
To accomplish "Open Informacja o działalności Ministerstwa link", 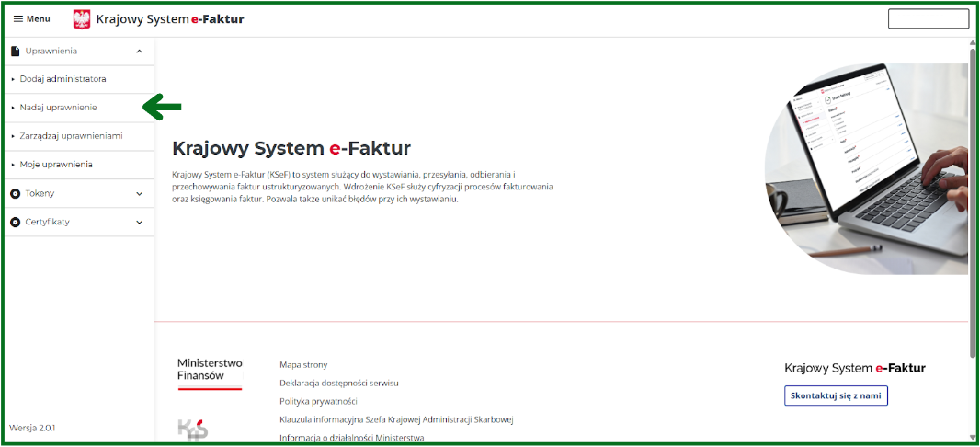I will click(x=352, y=438).
